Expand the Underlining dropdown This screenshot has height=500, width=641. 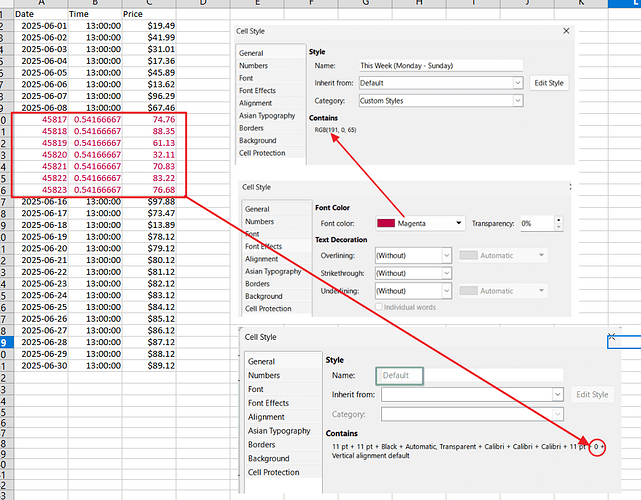tap(446, 291)
